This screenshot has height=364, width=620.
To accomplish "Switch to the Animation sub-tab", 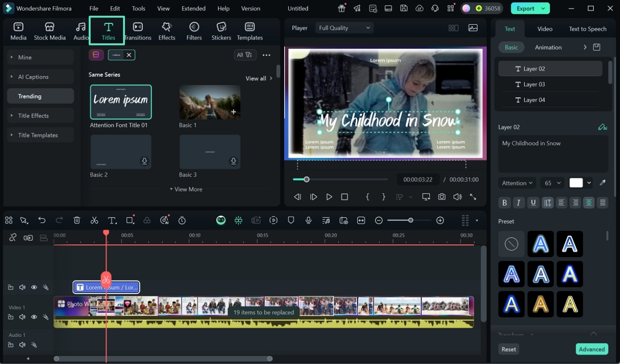I will pos(548,47).
